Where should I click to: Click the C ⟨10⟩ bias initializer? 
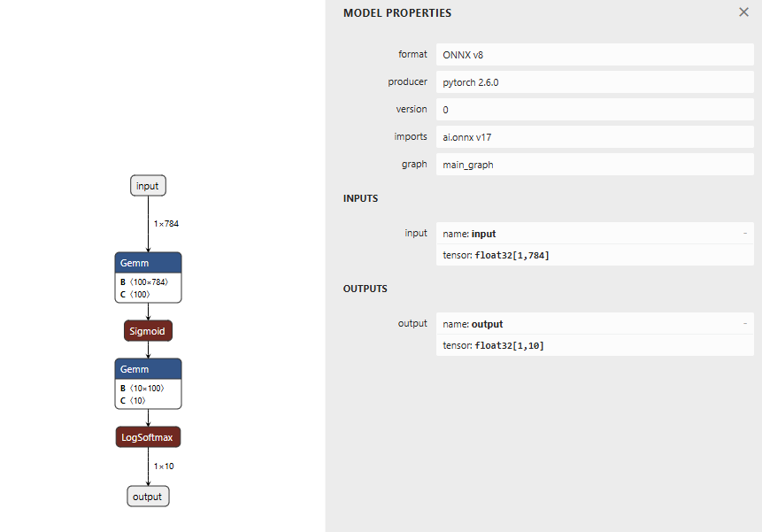click(134, 400)
